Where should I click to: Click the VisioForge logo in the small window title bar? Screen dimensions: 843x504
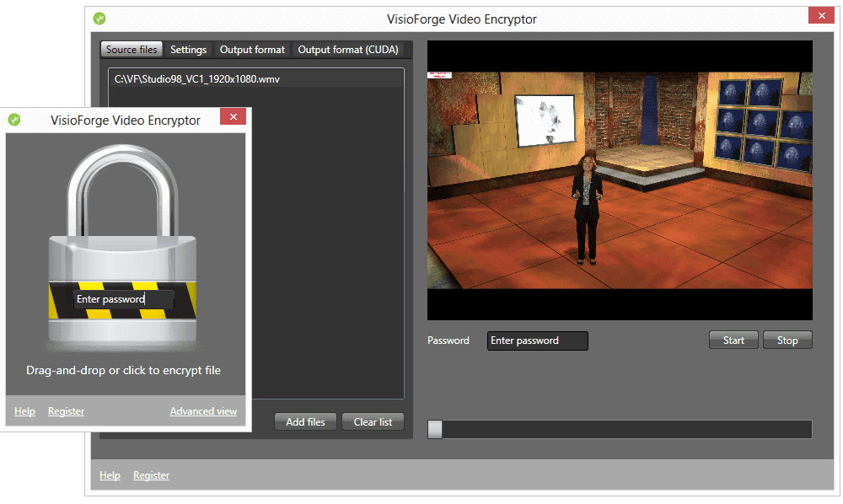tap(13, 120)
